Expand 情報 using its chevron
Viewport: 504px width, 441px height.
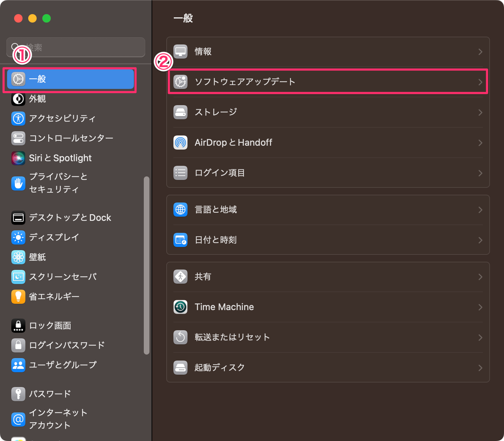480,52
